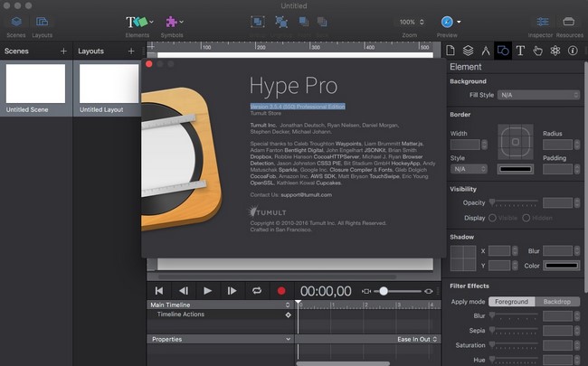This screenshot has height=366, width=588.
Task: Jump to timeline start button
Action: click(159, 291)
